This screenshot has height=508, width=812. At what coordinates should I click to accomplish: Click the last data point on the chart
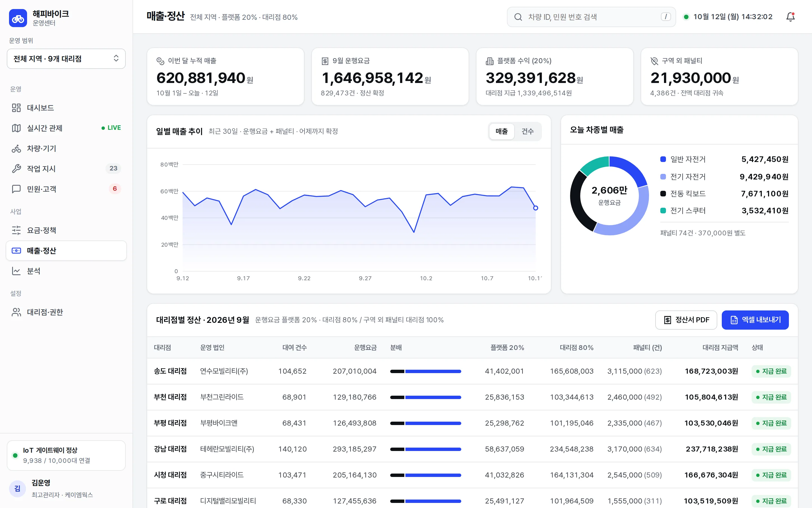535,208
